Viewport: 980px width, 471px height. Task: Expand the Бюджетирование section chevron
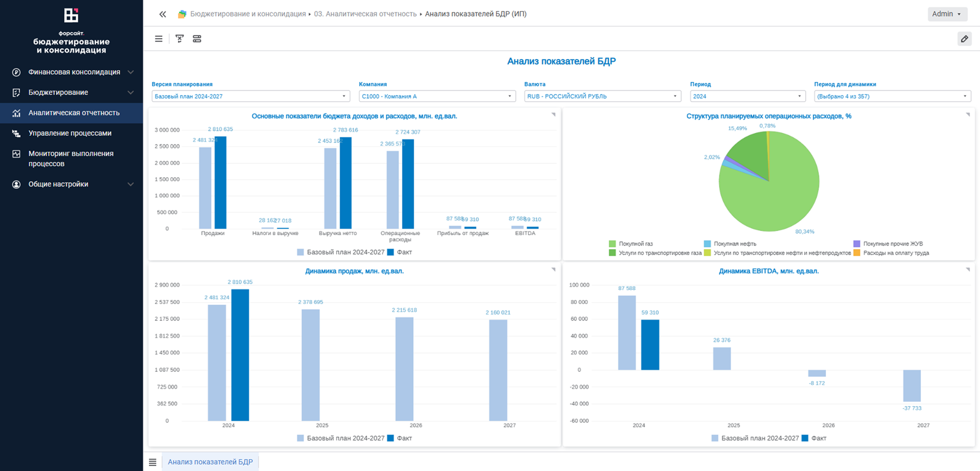(131, 92)
